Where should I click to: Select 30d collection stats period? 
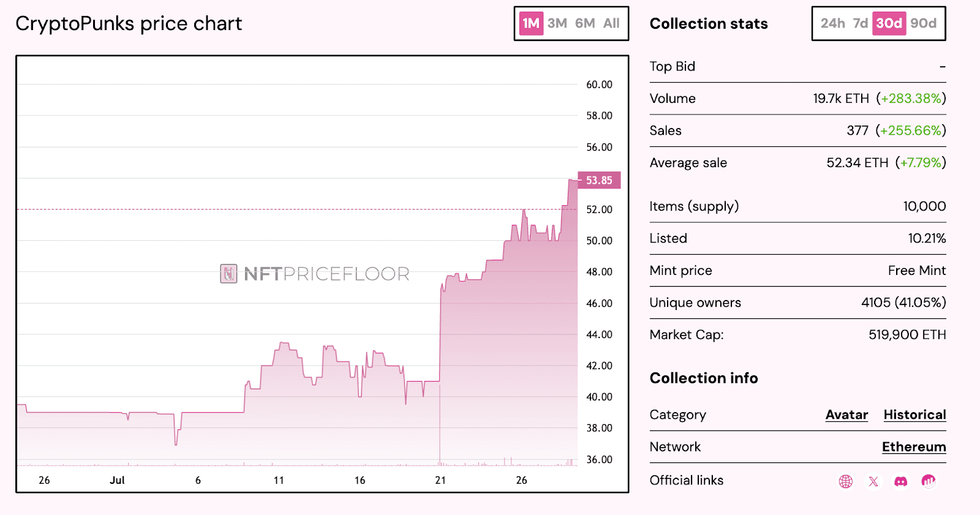pos(889,23)
